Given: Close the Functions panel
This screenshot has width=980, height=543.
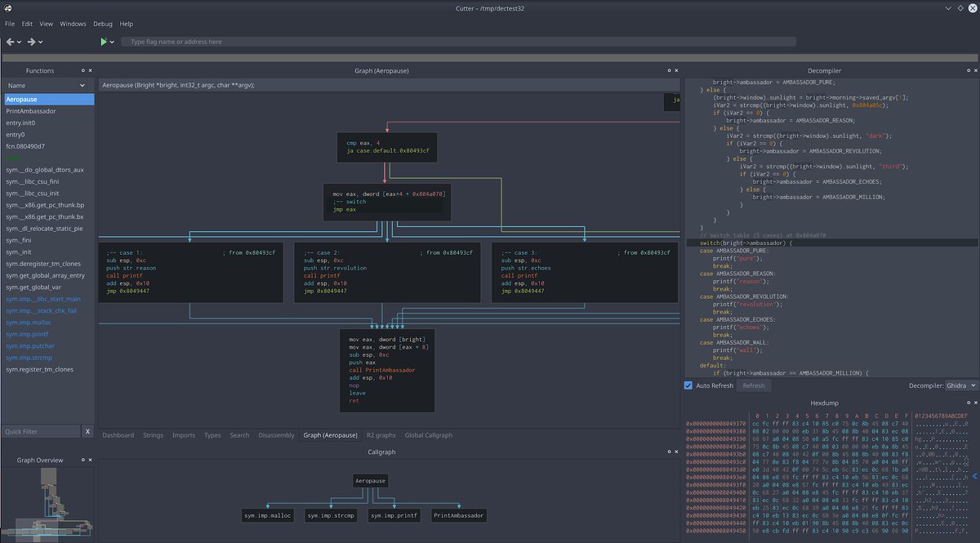Looking at the screenshot, I should pyautogui.click(x=91, y=71).
